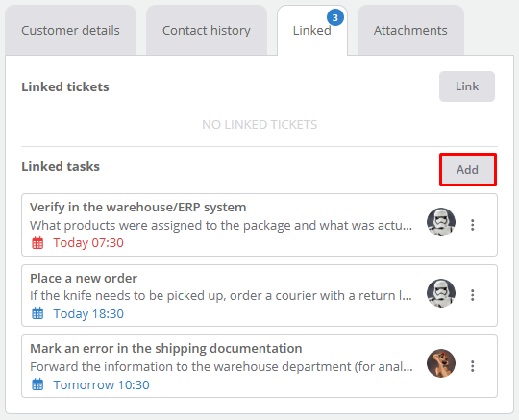Select the Linked tab
This screenshot has width=519, height=420.
coord(312,30)
